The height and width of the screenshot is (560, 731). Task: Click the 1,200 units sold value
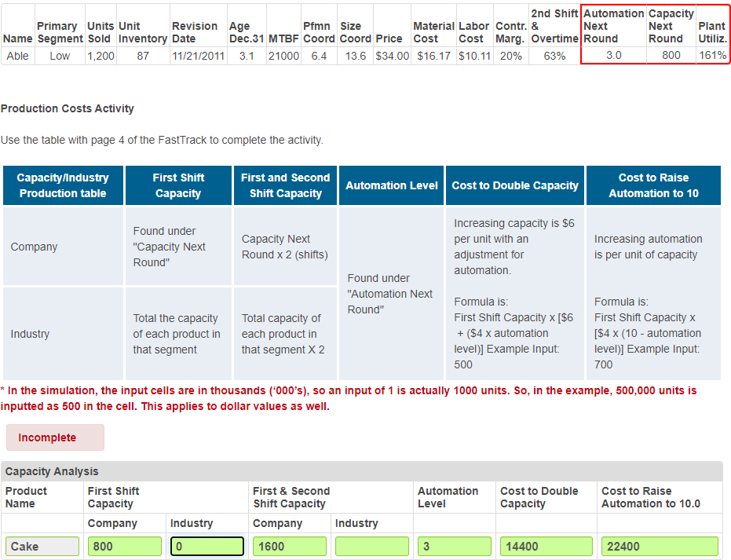[x=101, y=56]
